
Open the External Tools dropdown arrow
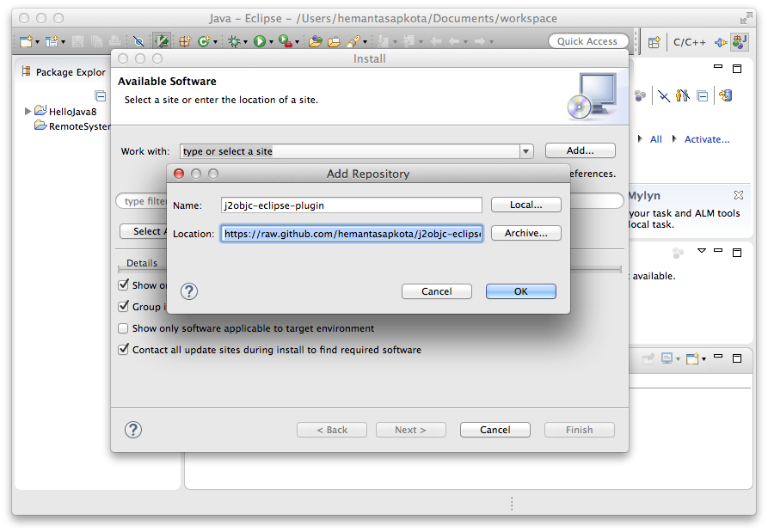coord(297,42)
